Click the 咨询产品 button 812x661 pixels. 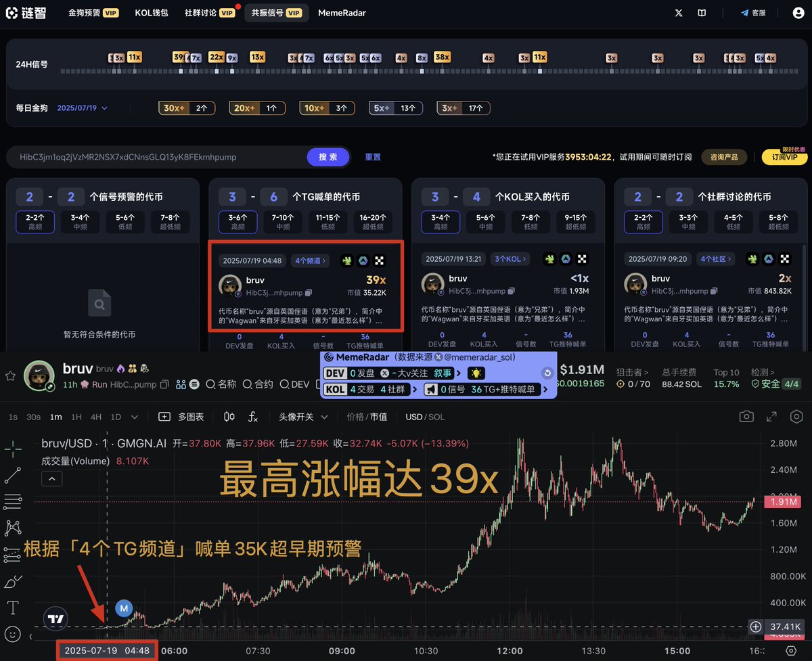[724, 157]
